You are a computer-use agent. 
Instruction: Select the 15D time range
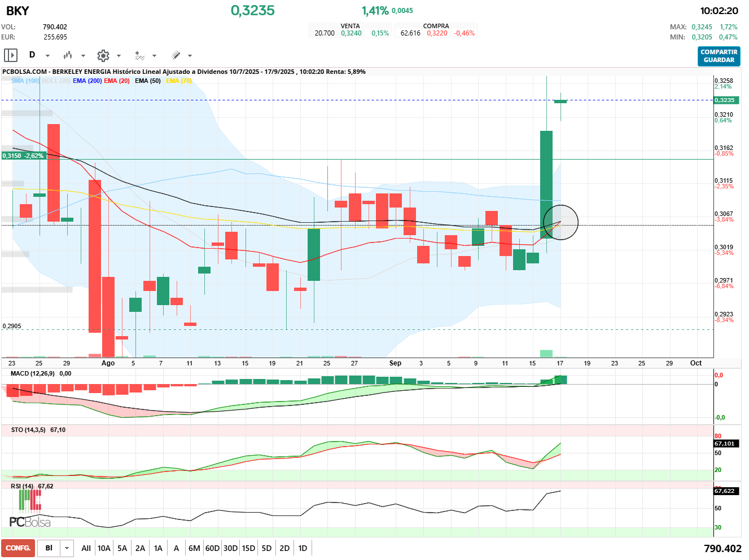point(248,548)
